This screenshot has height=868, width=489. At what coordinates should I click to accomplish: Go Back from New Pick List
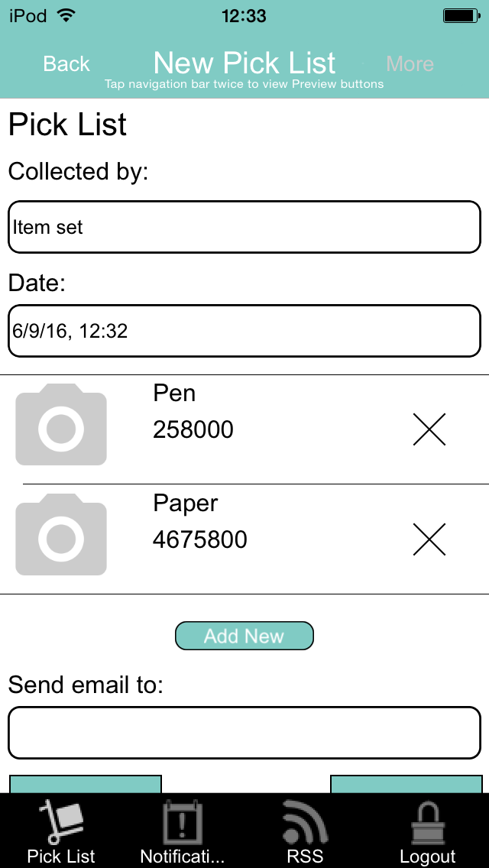[66, 64]
